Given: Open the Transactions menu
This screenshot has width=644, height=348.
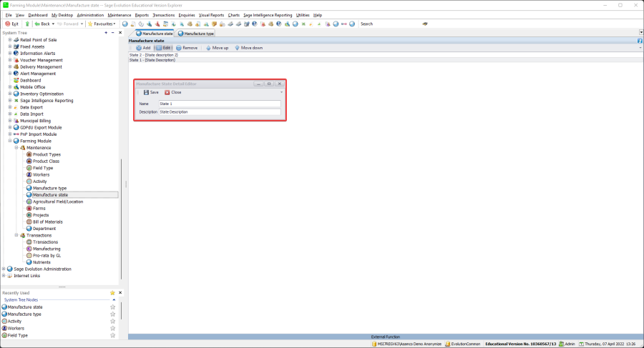Looking at the screenshot, I should point(163,14).
